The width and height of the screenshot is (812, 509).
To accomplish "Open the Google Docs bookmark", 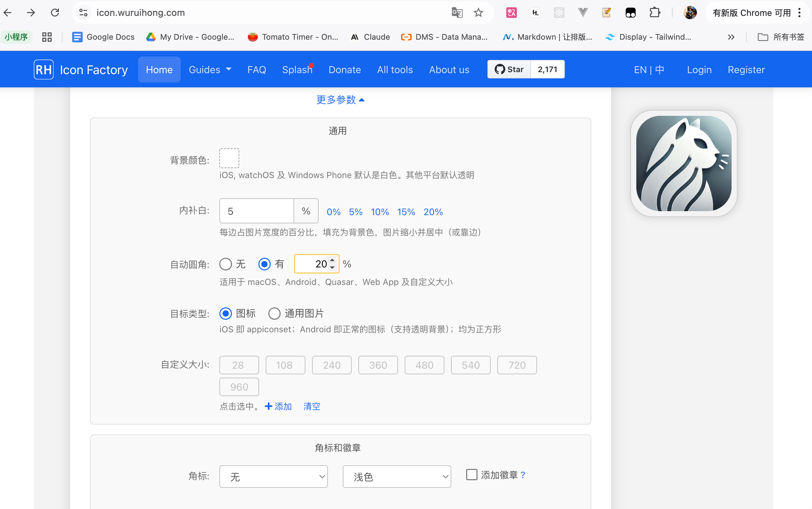I will click(x=103, y=37).
